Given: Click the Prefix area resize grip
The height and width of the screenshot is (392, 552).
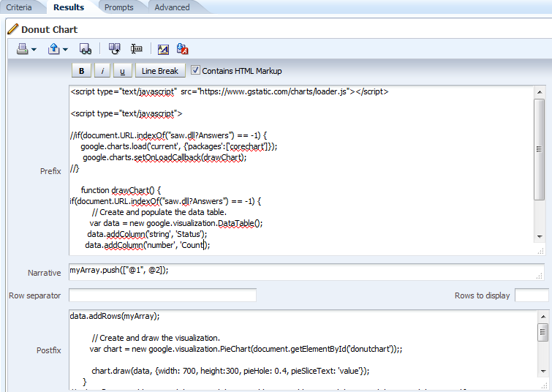Looking at the screenshot, I should tap(541, 251).
